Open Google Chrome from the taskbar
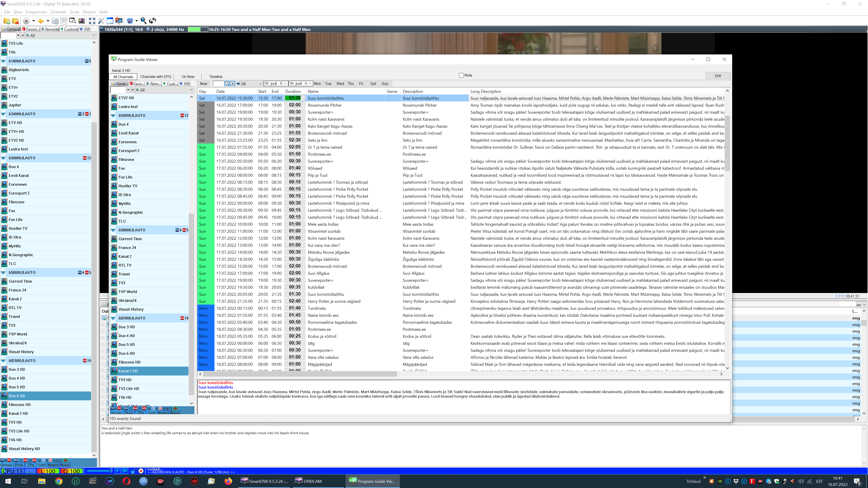This screenshot has height=488, width=868. pos(59,481)
